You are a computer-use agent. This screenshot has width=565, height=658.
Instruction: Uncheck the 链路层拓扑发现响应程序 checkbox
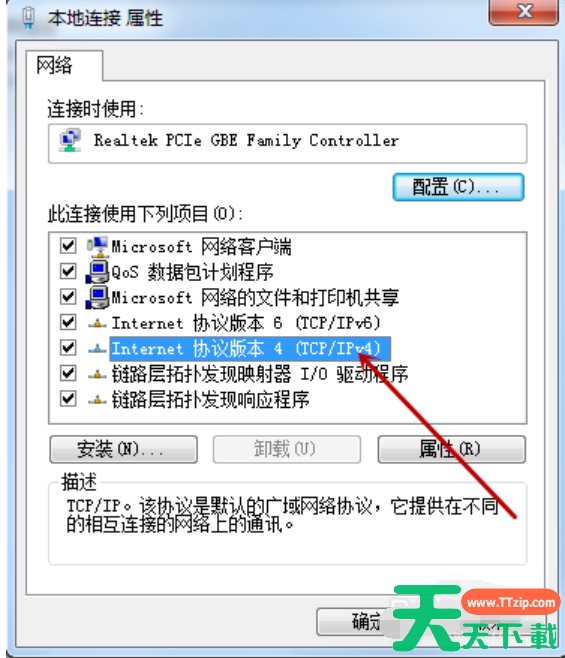coord(68,399)
